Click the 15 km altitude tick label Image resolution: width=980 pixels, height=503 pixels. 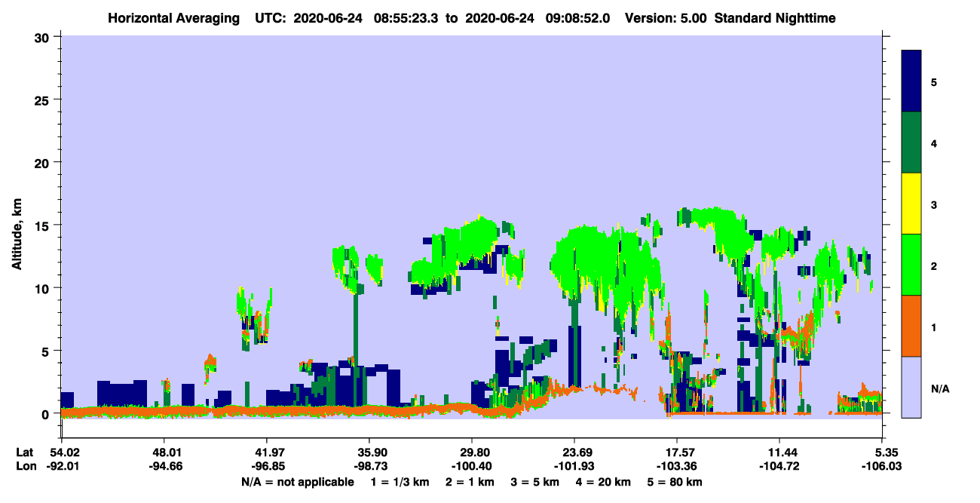coord(44,225)
